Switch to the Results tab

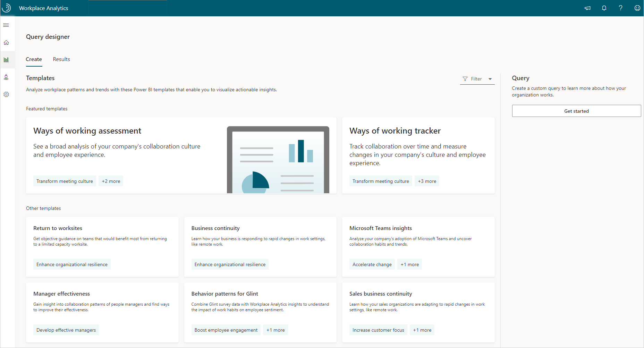tap(61, 59)
